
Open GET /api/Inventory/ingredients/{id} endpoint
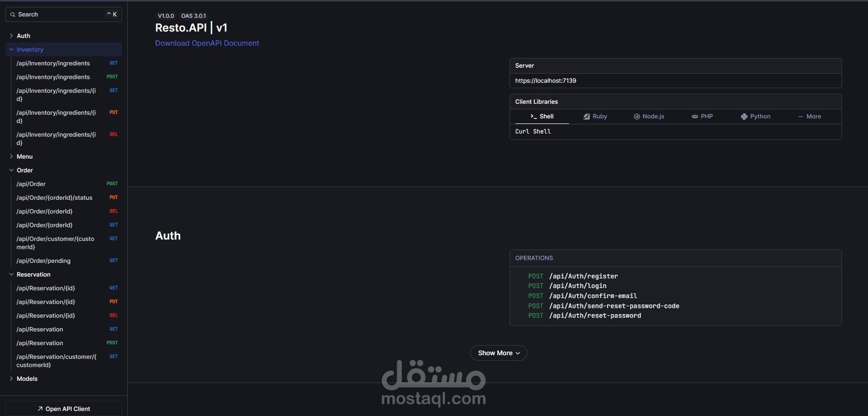67,95
